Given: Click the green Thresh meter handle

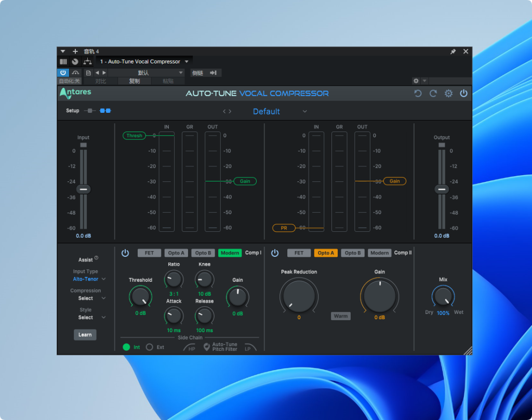Looking at the screenshot, I should coord(134,136).
